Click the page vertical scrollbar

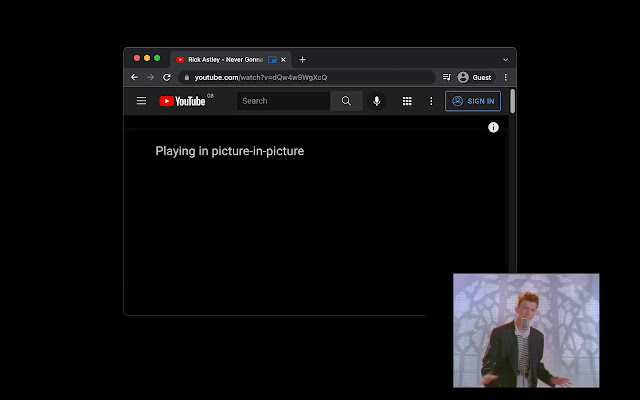point(512,101)
